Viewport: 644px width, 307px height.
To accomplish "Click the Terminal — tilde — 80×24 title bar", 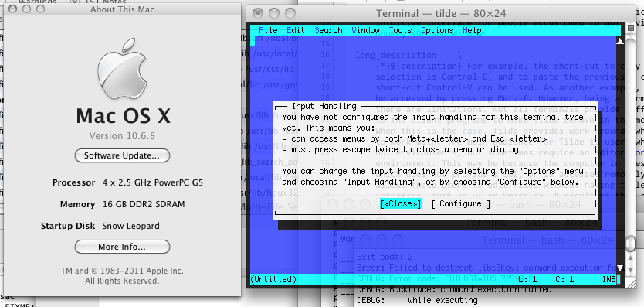I will point(441,13).
